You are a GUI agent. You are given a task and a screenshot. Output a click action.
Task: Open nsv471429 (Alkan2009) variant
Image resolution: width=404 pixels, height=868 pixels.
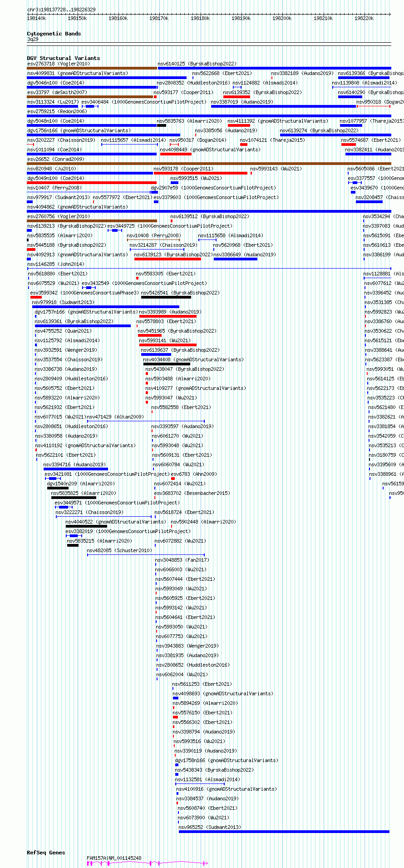click(x=115, y=417)
